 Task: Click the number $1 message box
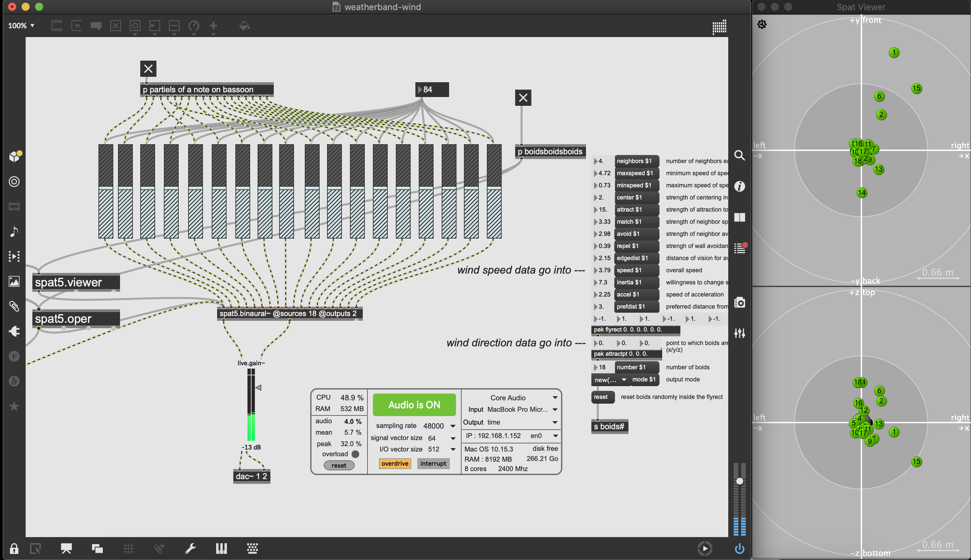637,367
